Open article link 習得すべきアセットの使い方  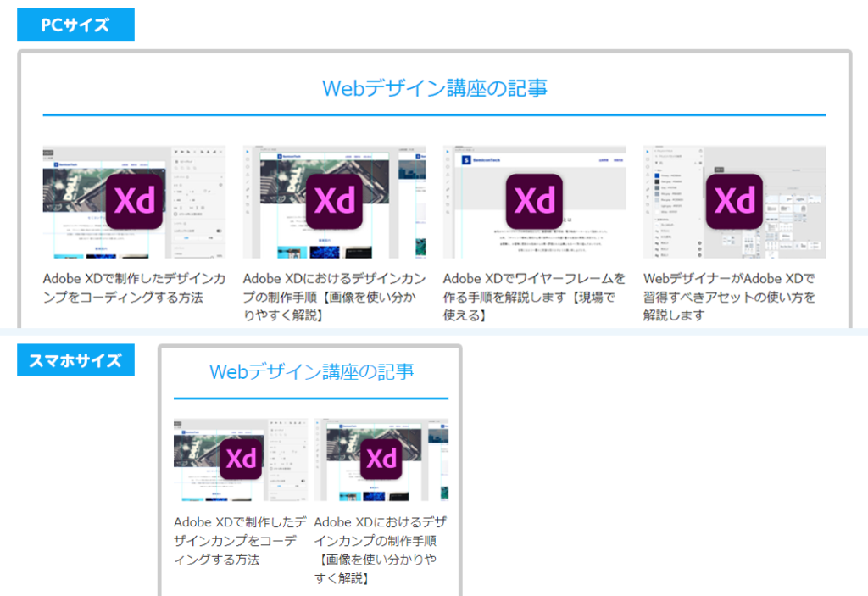[x=730, y=297]
